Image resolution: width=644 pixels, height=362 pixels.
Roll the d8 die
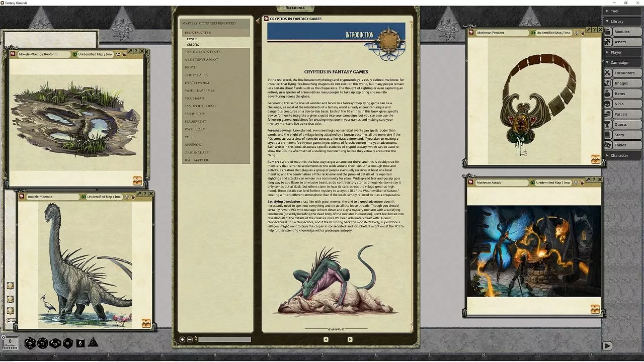[x=67, y=343]
